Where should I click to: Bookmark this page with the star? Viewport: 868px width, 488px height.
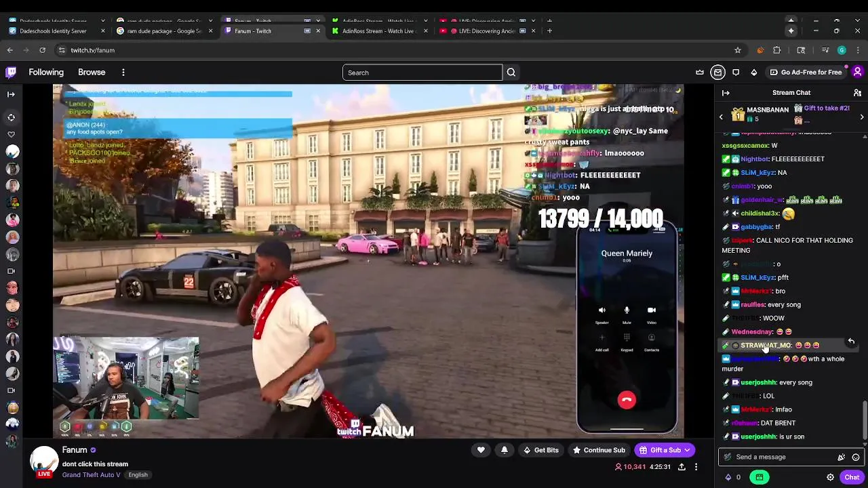pyautogui.click(x=738, y=50)
